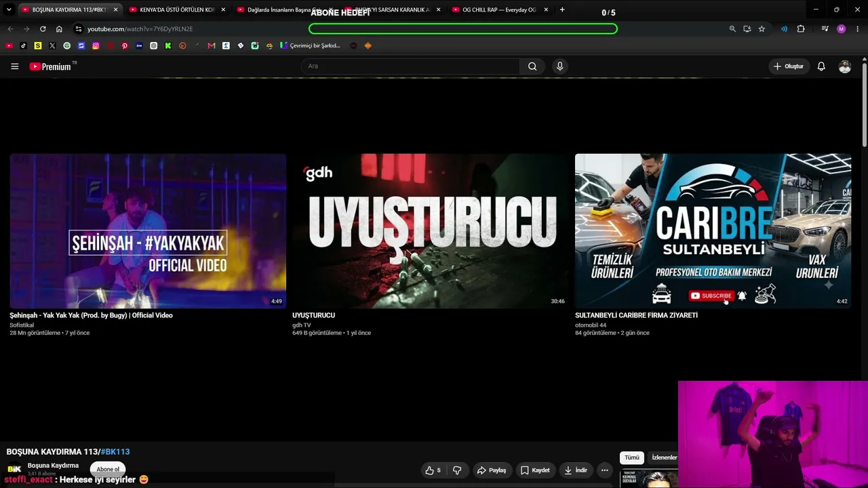Visit the gdh TV channel
Image resolution: width=868 pixels, height=488 pixels.
302,325
